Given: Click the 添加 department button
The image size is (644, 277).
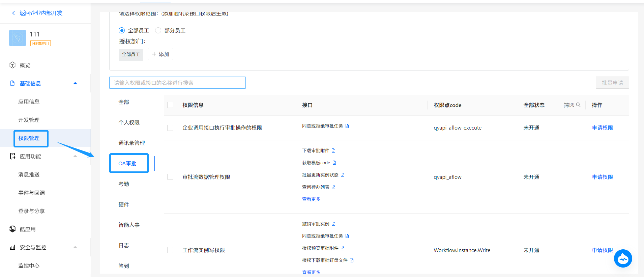Looking at the screenshot, I should pos(160,54).
